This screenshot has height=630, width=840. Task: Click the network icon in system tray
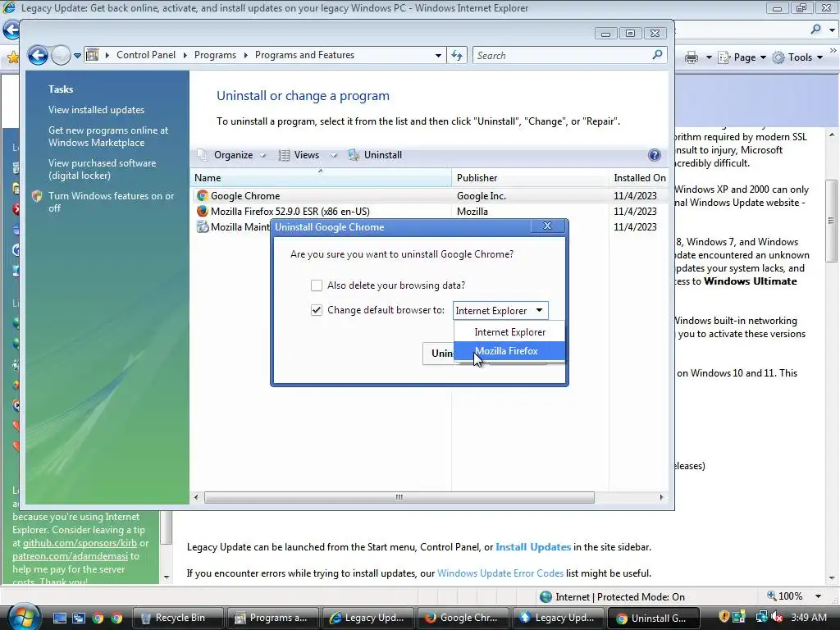coord(762,617)
